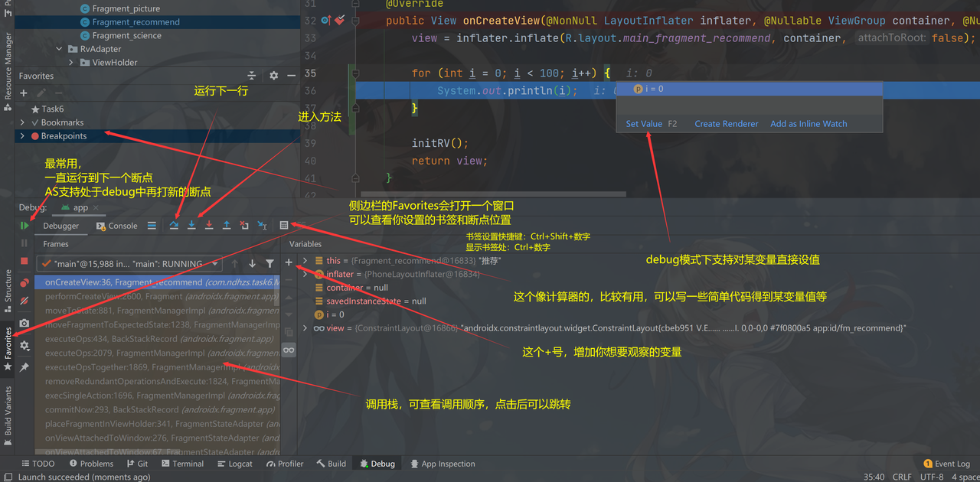Click the Step Out debug icon

(227, 226)
